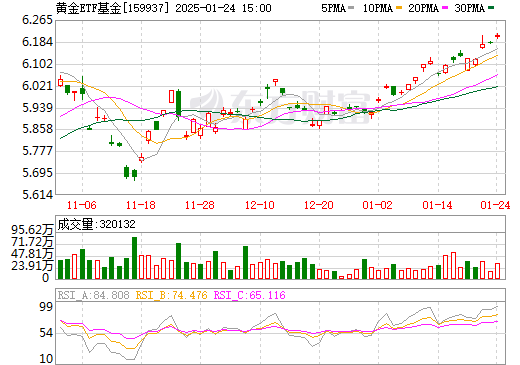Select the 12-10 date label
The height and width of the screenshot is (365, 520).
click(x=260, y=205)
